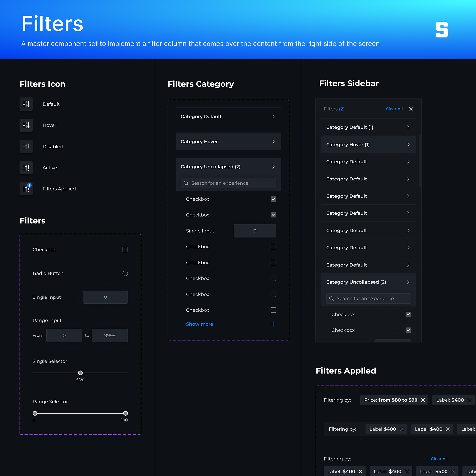Viewport: 476px width, 476px height.
Task: Select the Radio Button option
Action: (125, 273)
